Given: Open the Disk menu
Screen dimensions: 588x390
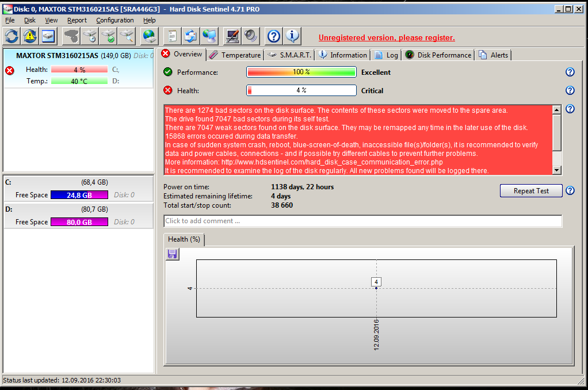Looking at the screenshot, I should (29, 20).
